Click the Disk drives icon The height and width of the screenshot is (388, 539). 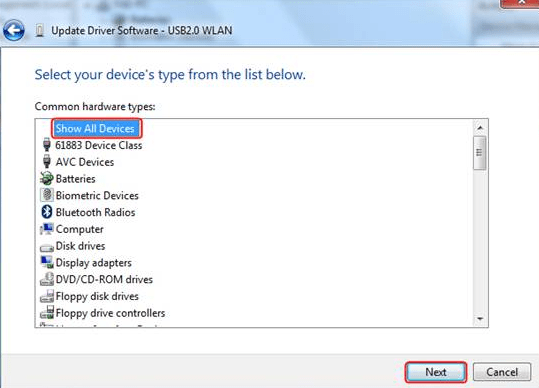pos(47,247)
